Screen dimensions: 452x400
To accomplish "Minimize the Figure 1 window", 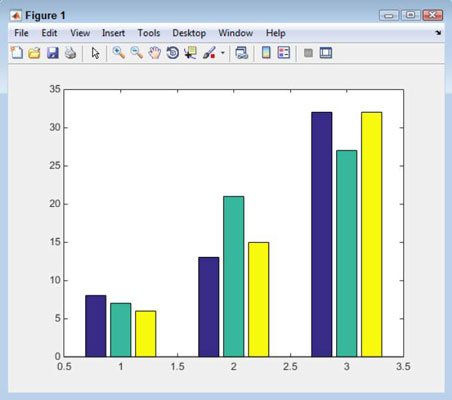I will pos(389,15).
